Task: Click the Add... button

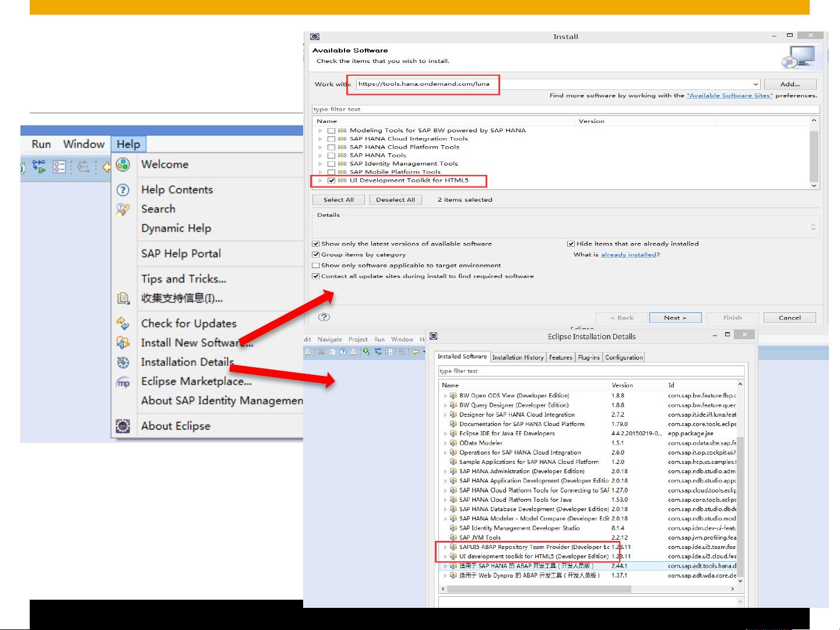Action: [790, 84]
